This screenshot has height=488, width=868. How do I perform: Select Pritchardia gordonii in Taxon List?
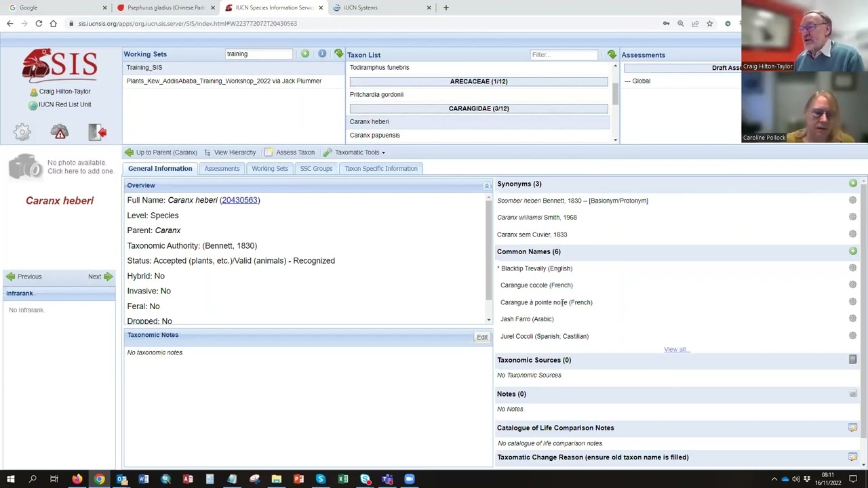tap(376, 95)
